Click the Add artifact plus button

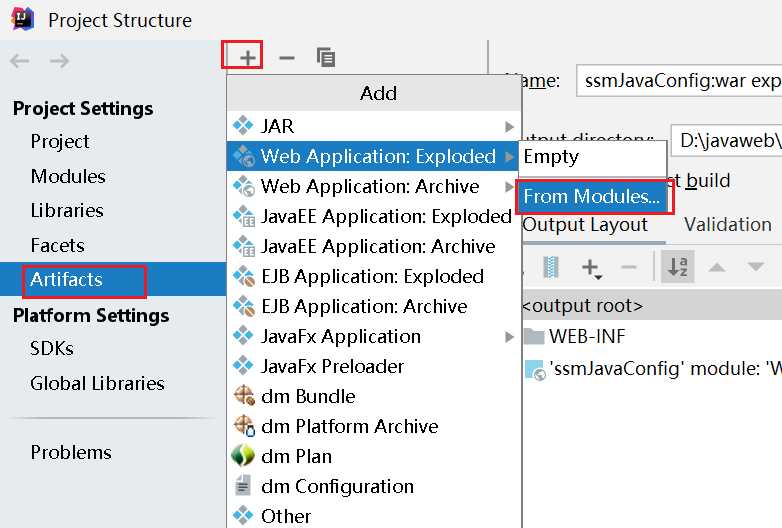coord(247,58)
